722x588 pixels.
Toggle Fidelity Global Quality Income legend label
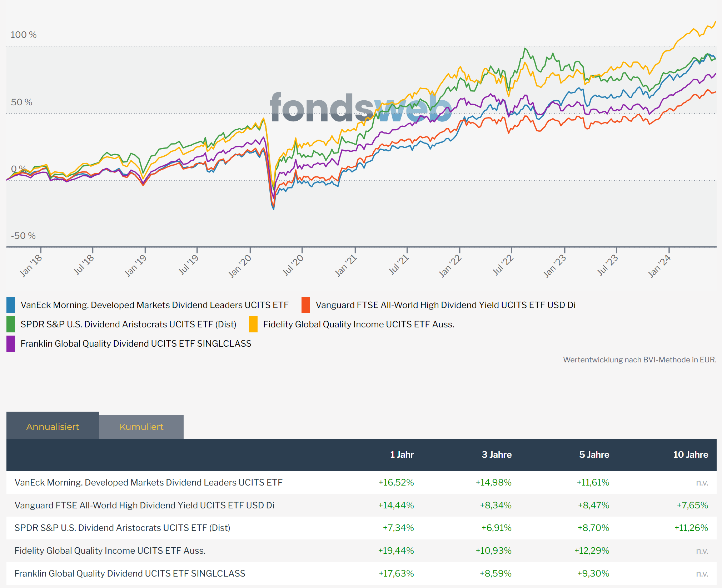[x=358, y=324]
